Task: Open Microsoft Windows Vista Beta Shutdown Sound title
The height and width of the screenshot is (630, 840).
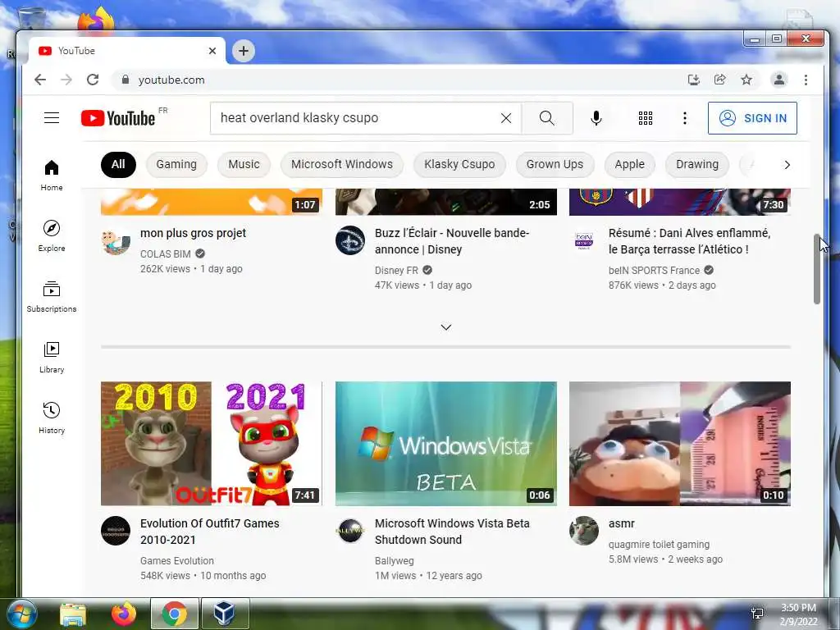Action: click(x=452, y=532)
